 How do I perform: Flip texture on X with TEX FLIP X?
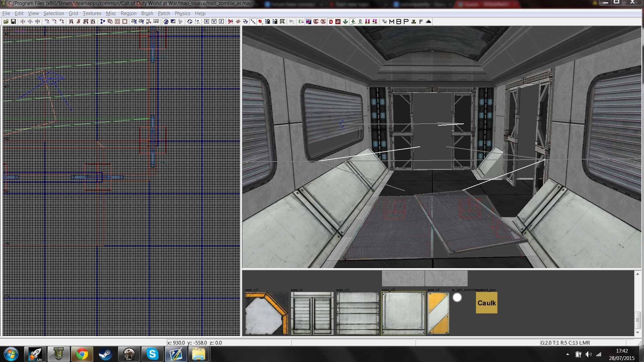134,21
